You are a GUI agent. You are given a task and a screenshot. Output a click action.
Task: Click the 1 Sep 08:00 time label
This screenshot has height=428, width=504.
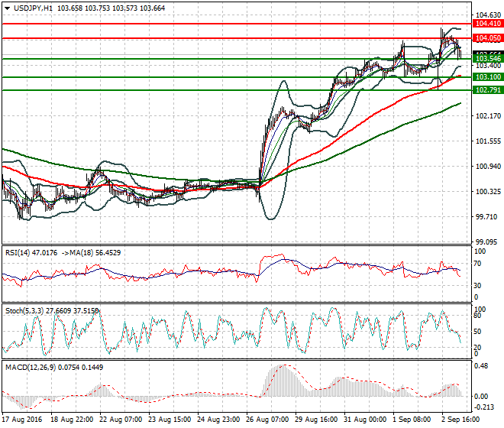click(x=412, y=420)
